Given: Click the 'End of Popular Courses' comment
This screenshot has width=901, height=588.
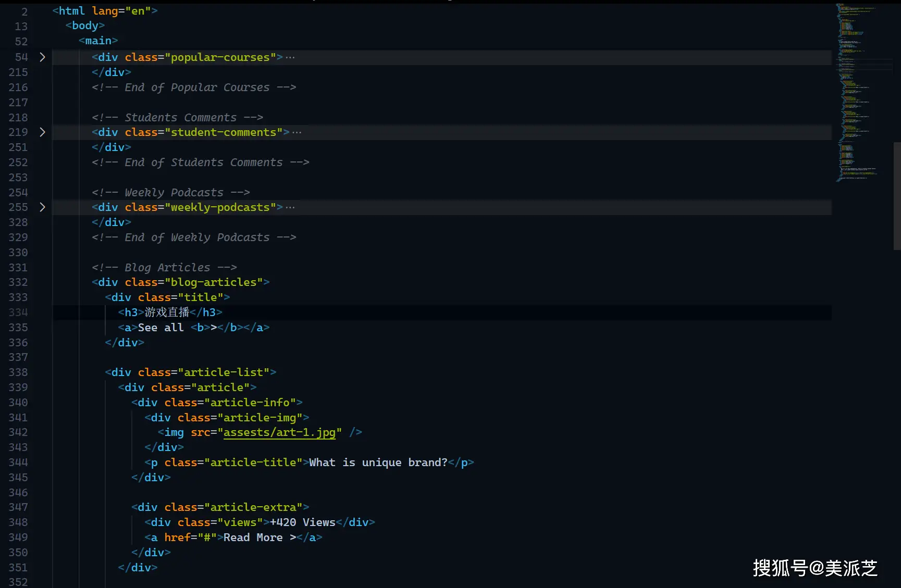Looking at the screenshot, I should 194,87.
